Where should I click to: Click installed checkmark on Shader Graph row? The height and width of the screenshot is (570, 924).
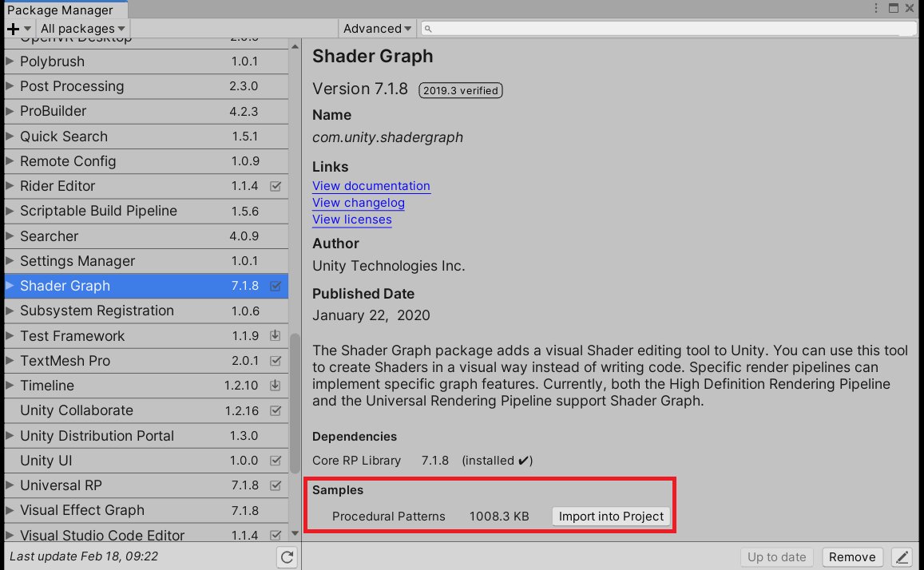pyautogui.click(x=276, y=286)
